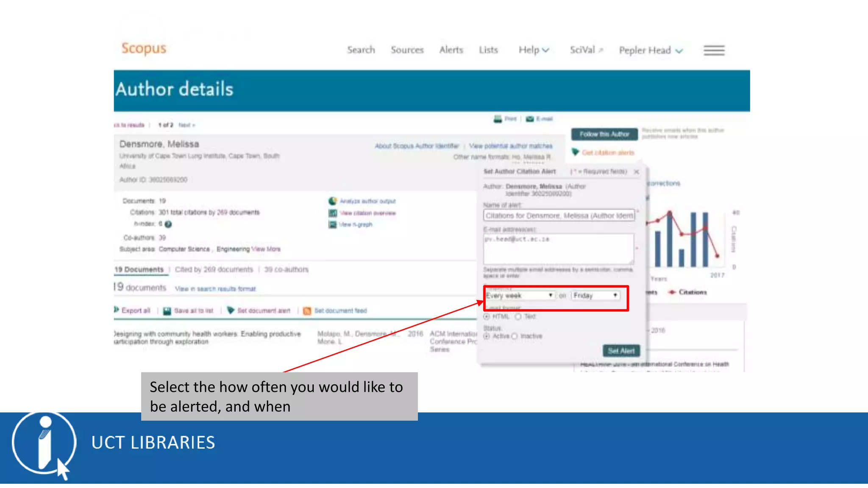Click the Print printer icon

click(498, 119)
